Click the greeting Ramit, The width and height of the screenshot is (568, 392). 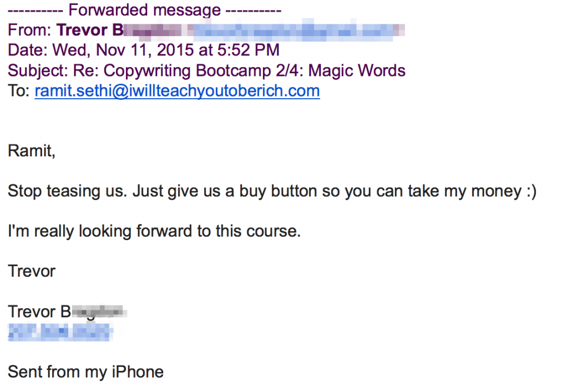32,151
